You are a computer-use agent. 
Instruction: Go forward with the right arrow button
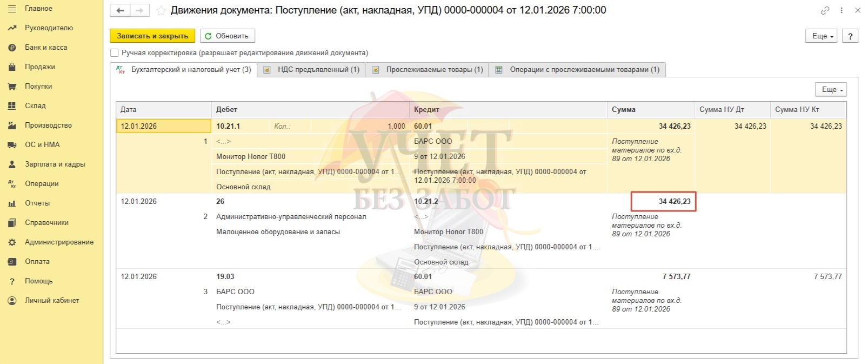tap(139, 10)
